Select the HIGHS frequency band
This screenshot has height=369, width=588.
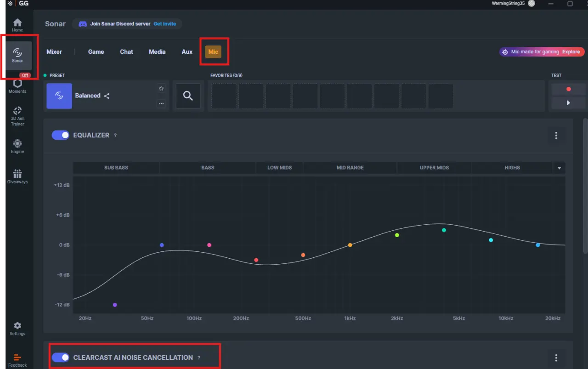(512, 168)
